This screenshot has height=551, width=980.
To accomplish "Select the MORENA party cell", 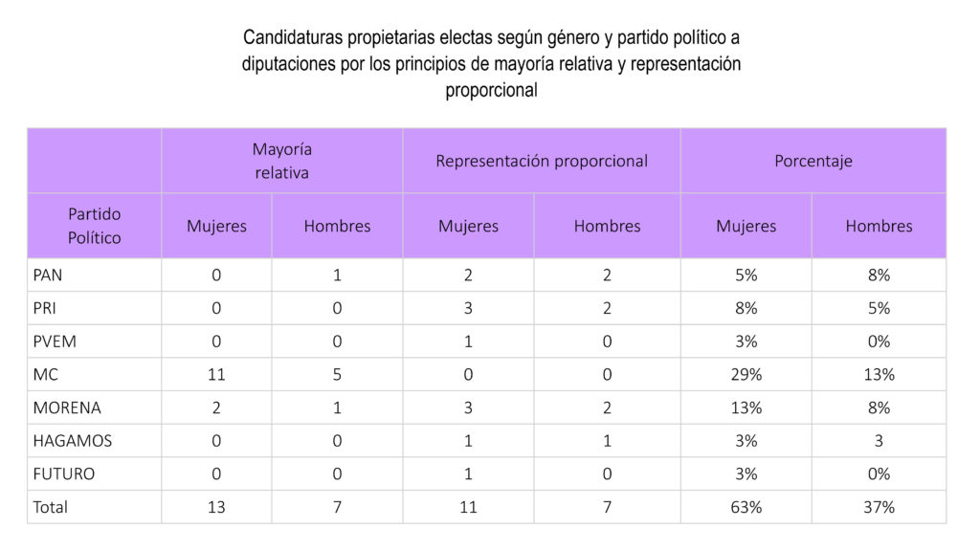I will point(66,408).
